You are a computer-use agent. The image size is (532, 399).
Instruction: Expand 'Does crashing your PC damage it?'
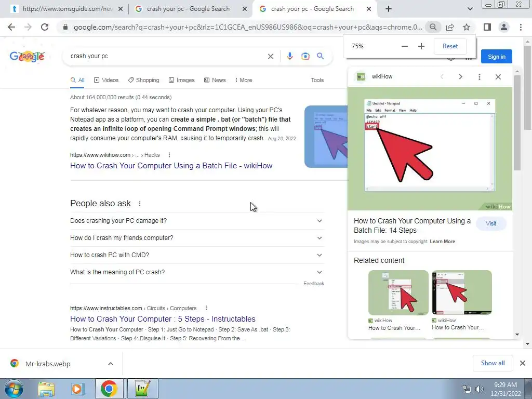[197, 221]
